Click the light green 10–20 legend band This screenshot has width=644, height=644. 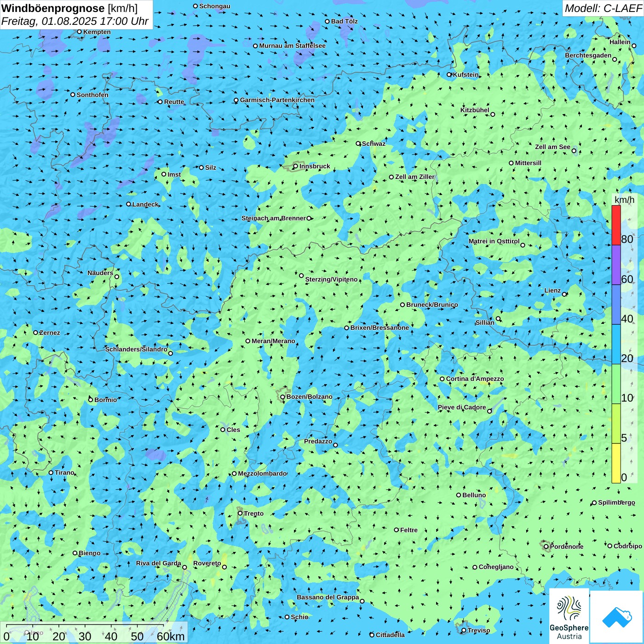[616, 384]
